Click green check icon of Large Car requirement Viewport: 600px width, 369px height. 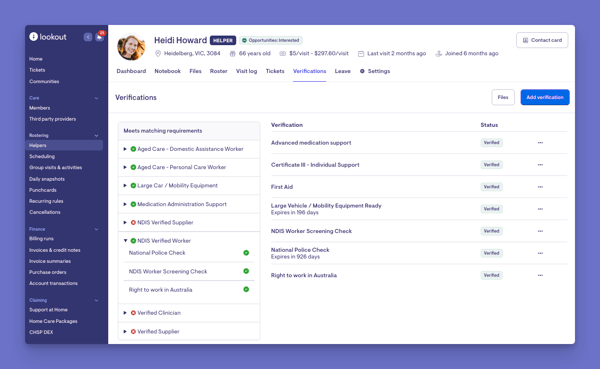[133, 186]
